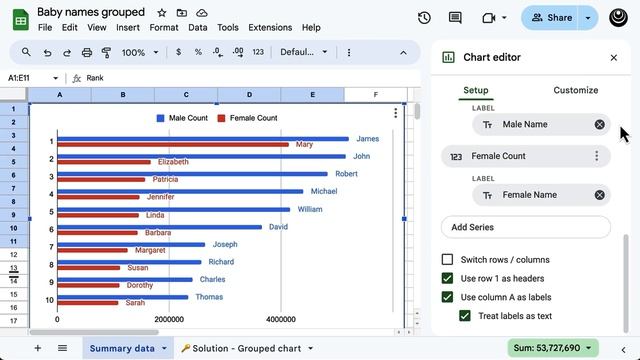Open the 123 number format menu
The width and height of the screenshot is (640, 360).
point(258,52)
